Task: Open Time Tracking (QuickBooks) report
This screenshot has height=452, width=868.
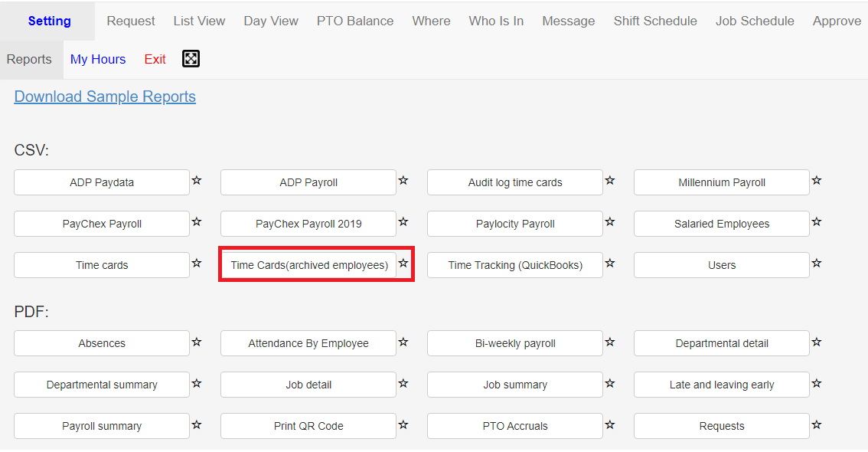Action: point(515,265)
